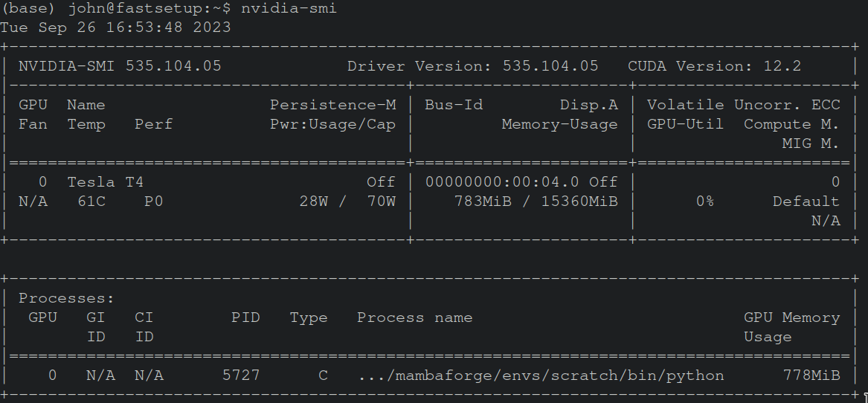
Task: Click the Process name column header
Action: (x=414, y=317)
